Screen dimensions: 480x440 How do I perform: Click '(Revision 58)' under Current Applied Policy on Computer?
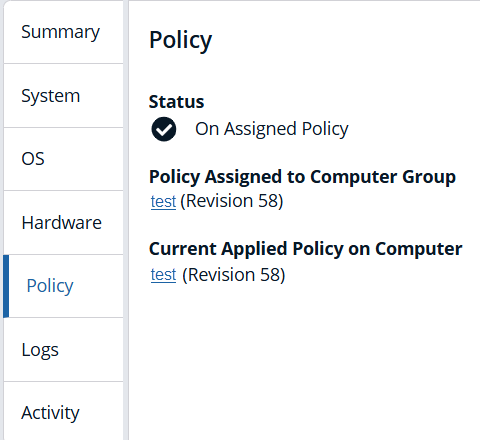pos(234,275)
